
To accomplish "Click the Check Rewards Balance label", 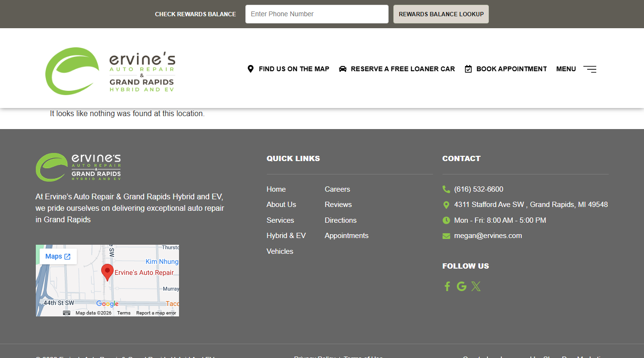I will pos(195,14).
